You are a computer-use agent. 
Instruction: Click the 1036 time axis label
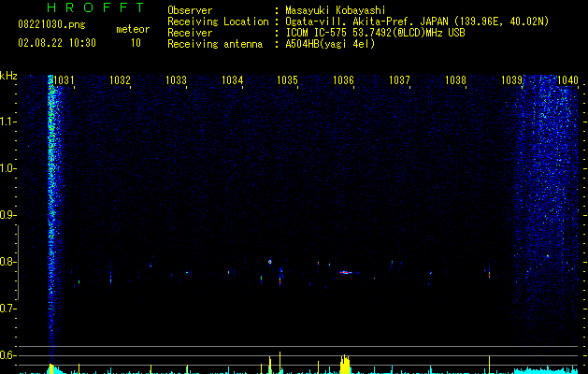(x=343, y=80)
